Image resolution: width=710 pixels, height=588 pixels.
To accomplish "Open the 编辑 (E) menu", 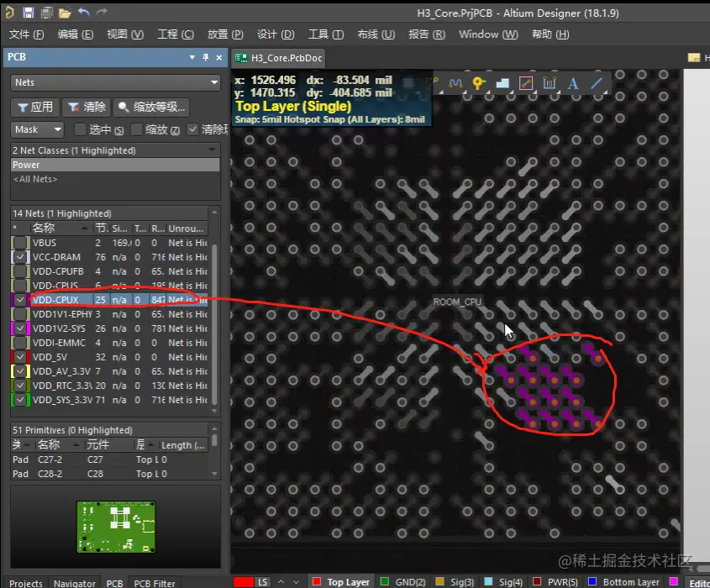I will 75,34.
